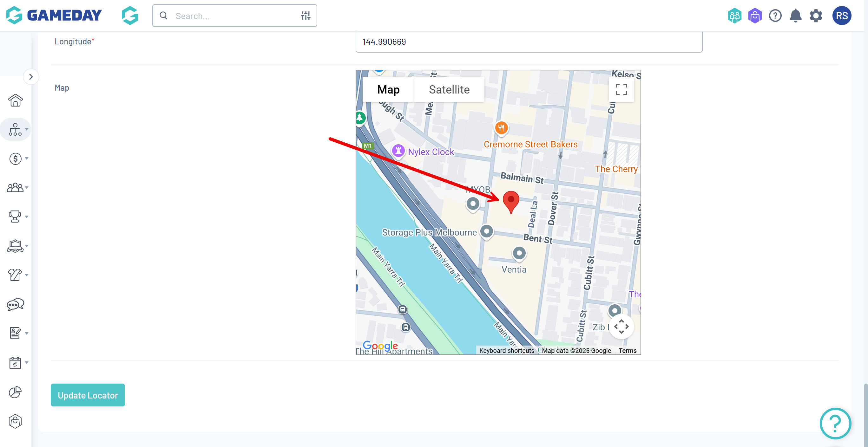
Task: Click the search filter sliders icon
Action: [x=306, y=16]
